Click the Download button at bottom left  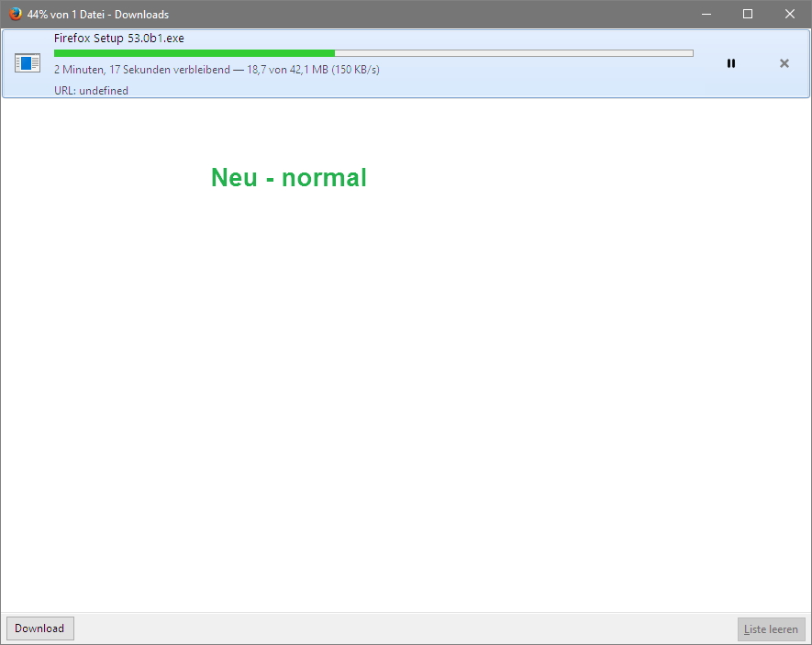coord(39,628)
